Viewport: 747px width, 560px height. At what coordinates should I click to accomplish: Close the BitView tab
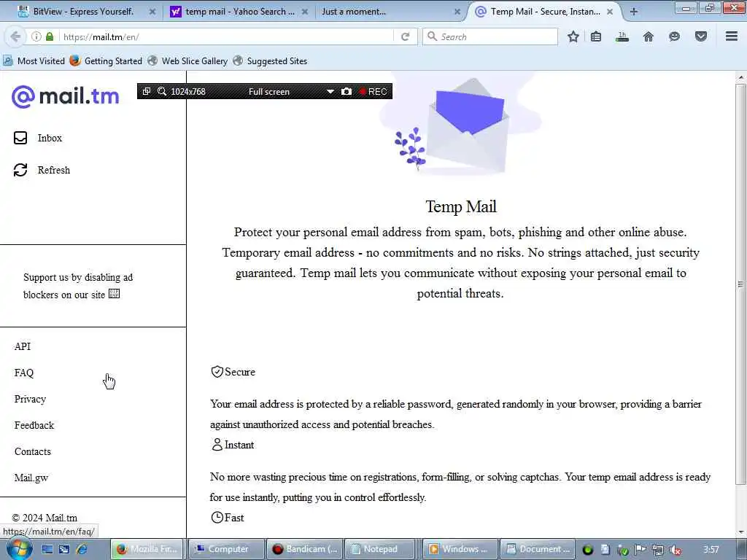[x=152, y=12]
